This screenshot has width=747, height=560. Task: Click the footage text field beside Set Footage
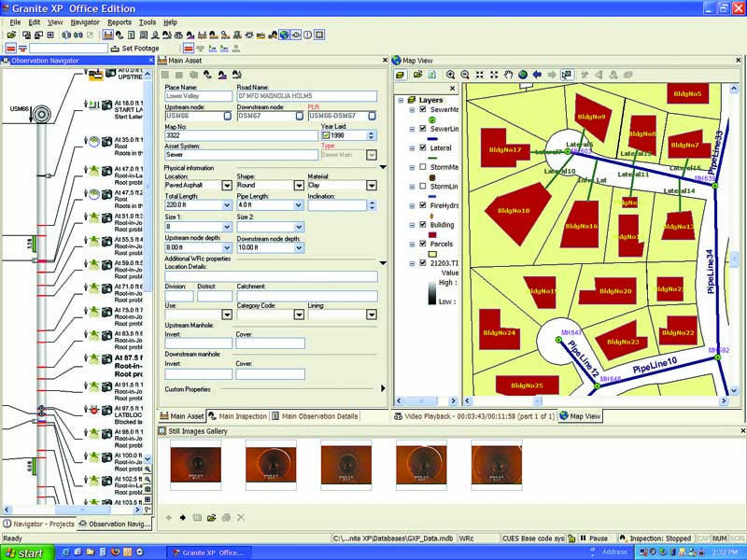(68, 49)
